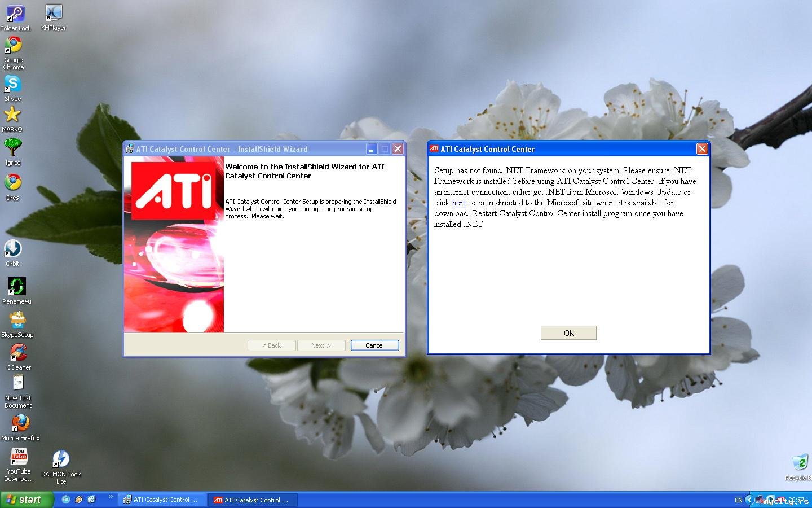This screenshot has width=812, height=508.
Task: Select the New Text Document file
Action: (18, 391)
